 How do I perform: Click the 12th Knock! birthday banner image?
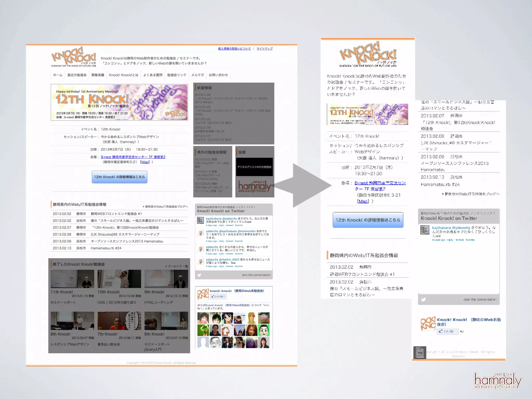pyautogui.click(x=119, y=102)
